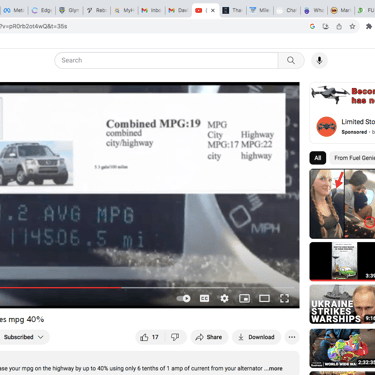Switch to the Gmail Inbox tab
Image resolution: width=375 pixels, height=375 pixels.
click(x=151, y=11)
